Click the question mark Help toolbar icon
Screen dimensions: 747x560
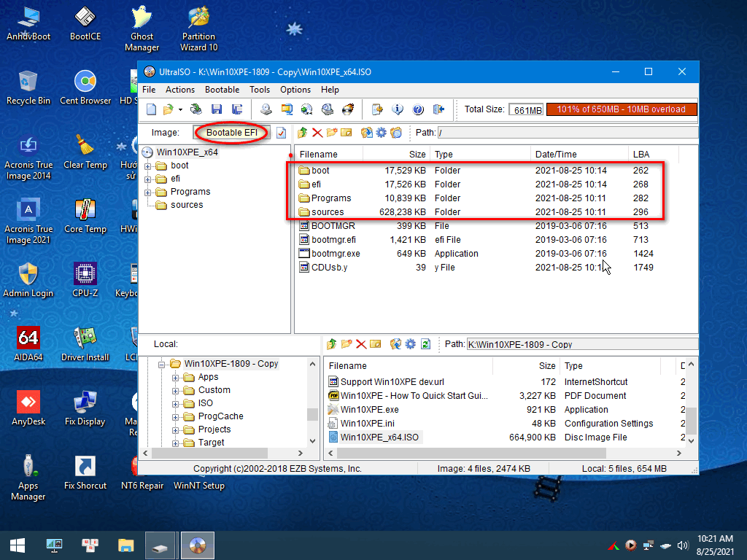(x=418, y=109)
